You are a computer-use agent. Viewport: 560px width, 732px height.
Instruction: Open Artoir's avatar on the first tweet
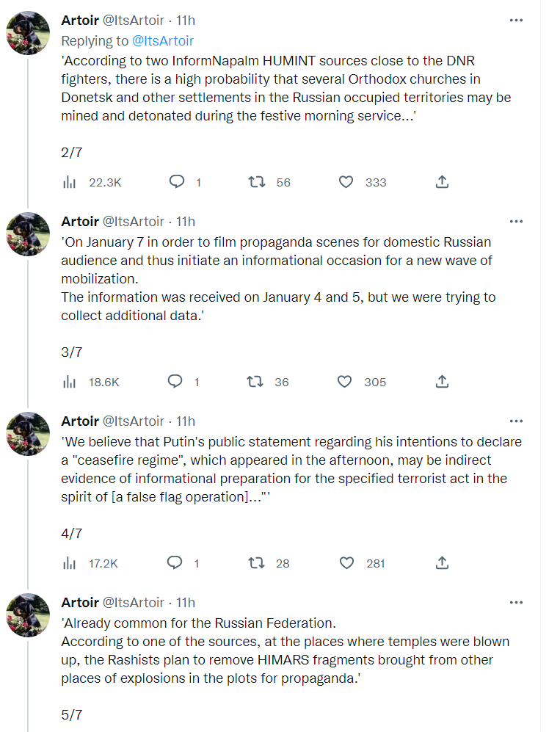(x=28, y=33)
